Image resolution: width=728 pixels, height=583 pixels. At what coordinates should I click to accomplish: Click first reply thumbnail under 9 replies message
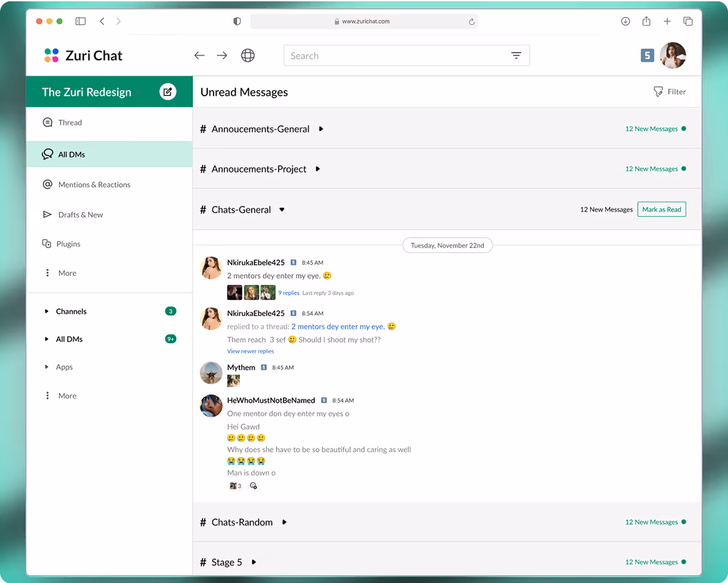tap(234, 293)
